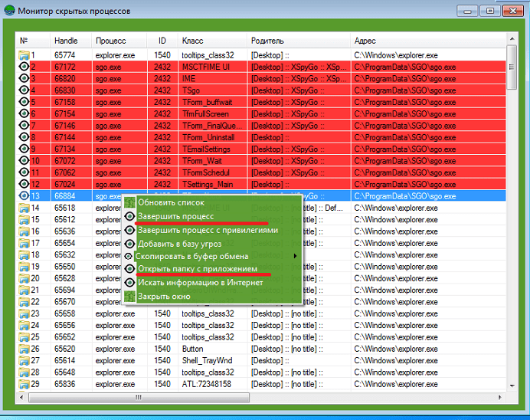The width and height of the screenshot is (530, 420).
Task: Click the eye icon in row 2
Action: click(x=24, y=67)
